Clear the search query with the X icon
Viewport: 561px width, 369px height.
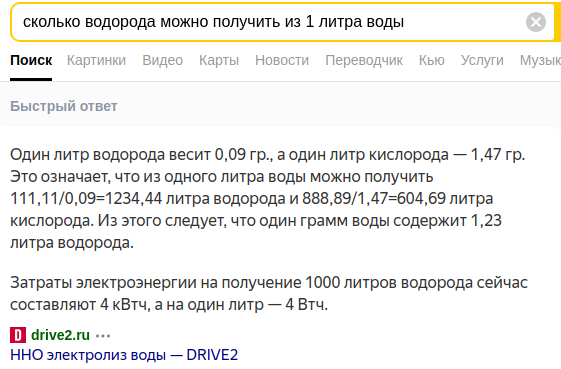[536, 22]
